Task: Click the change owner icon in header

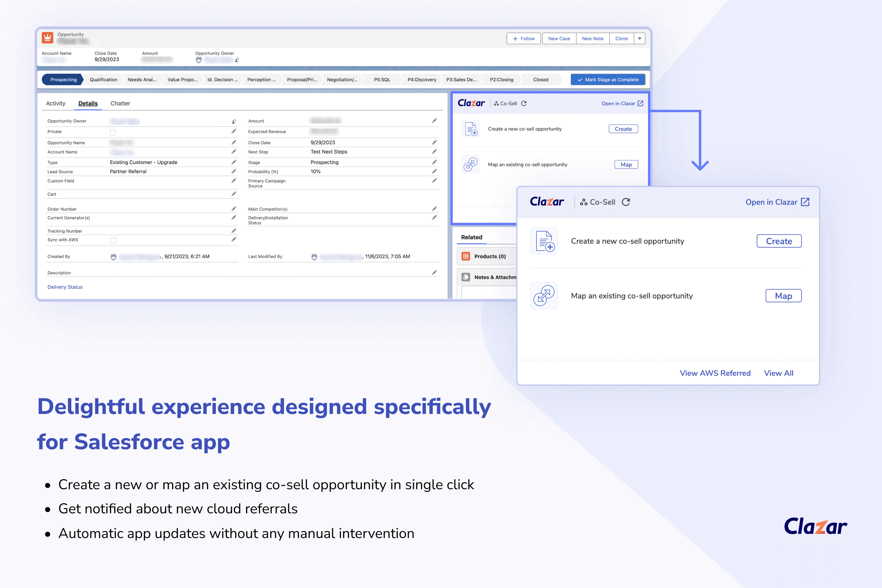Action: [x=237, y=60]
